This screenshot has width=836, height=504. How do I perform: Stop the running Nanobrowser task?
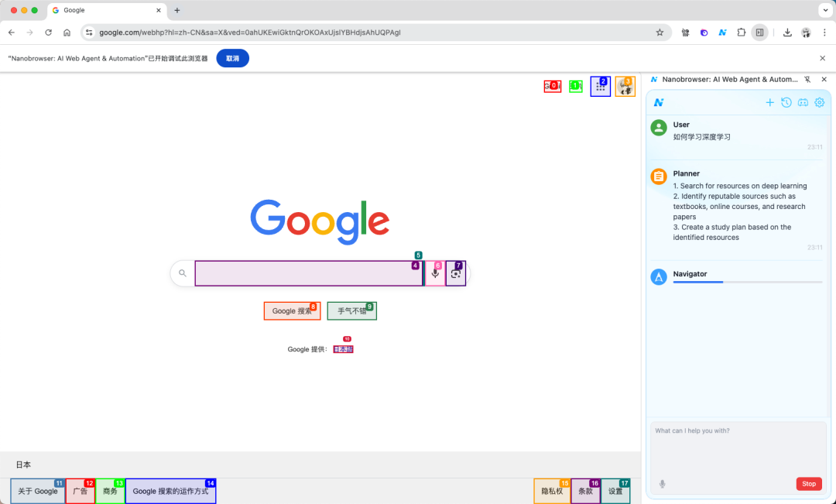(x=809, y=484)
